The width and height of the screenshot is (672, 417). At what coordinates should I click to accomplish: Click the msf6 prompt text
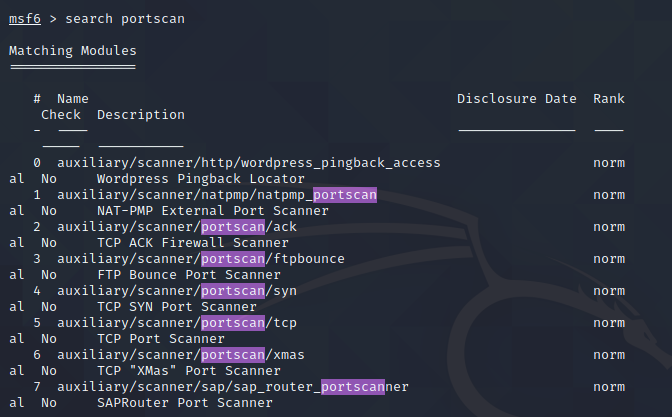pyautogui.click(x=25, y=19)
